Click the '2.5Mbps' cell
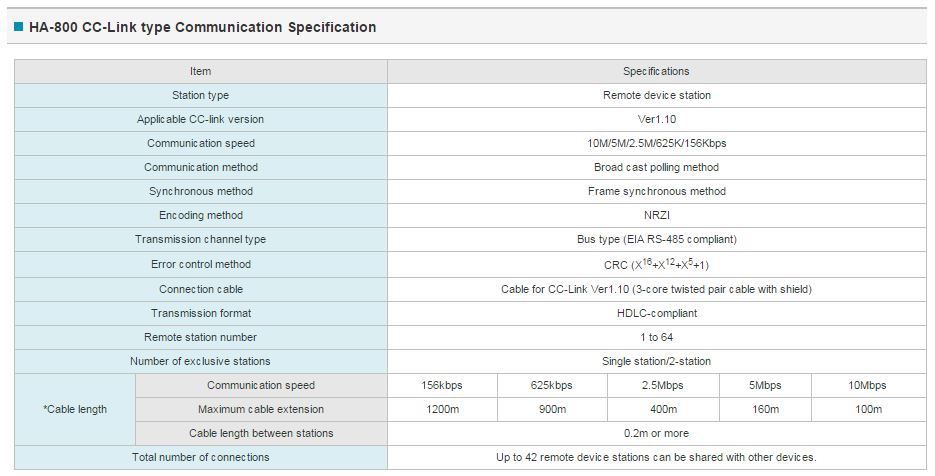935x476 pixels. coord(662,385)
